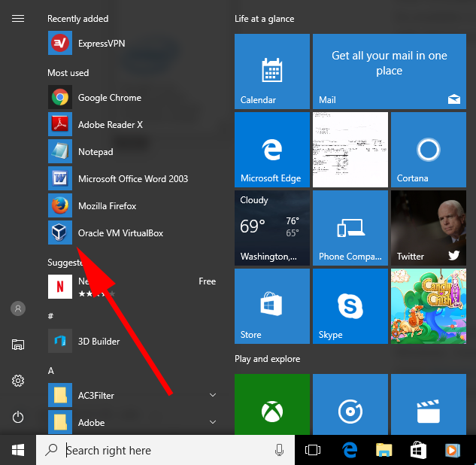
Task: Open the Microsoft Edge tile
Action: 272,150
